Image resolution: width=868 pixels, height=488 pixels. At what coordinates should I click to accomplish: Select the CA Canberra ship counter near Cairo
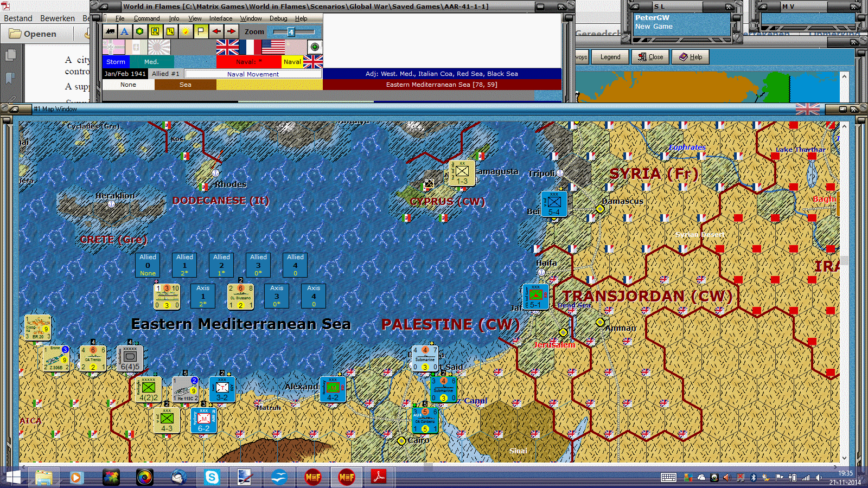point(425,420)
